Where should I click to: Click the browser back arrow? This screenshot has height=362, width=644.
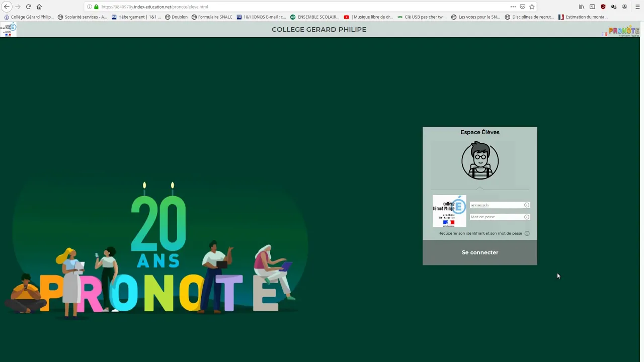[x=7, y=7]
